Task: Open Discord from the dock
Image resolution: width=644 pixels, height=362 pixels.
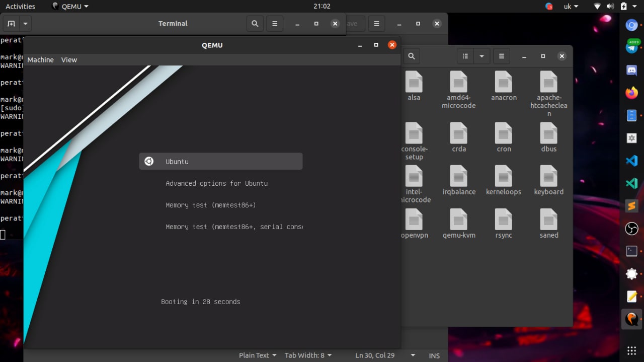Action: (x=631, y=70)
